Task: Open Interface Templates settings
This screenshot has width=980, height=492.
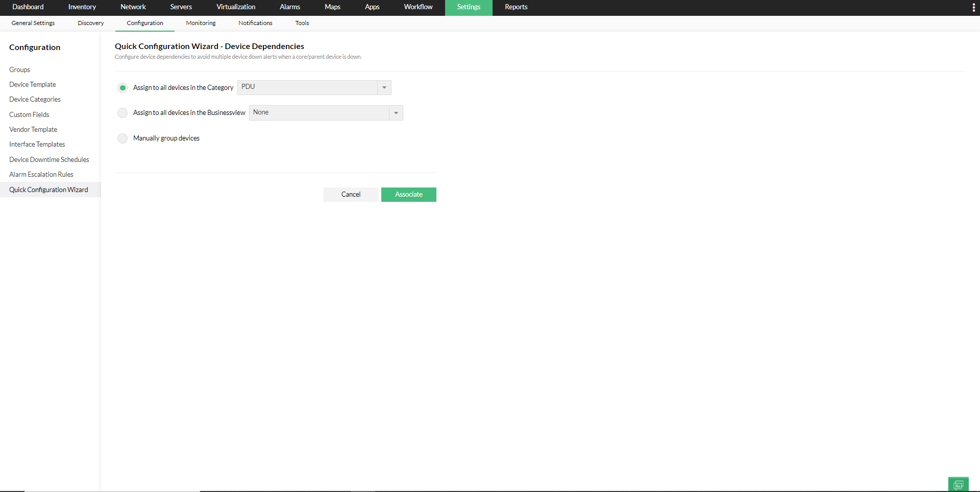Action: (37, 144)
